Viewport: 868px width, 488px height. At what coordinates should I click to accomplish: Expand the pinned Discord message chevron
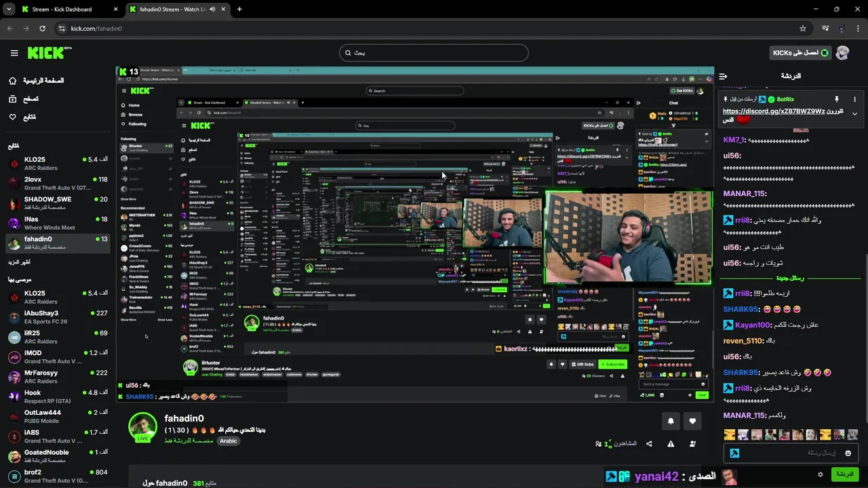point(854,114)
